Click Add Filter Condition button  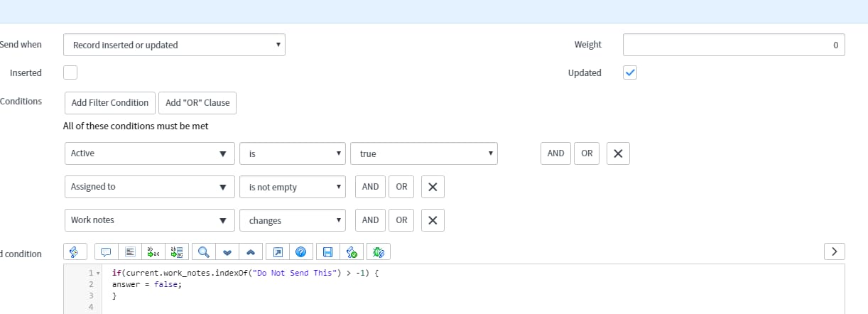(x=110, y=102)
